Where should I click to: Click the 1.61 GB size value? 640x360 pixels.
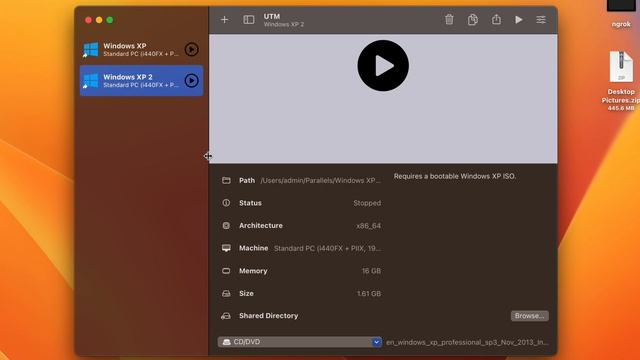tap(369, 293)
